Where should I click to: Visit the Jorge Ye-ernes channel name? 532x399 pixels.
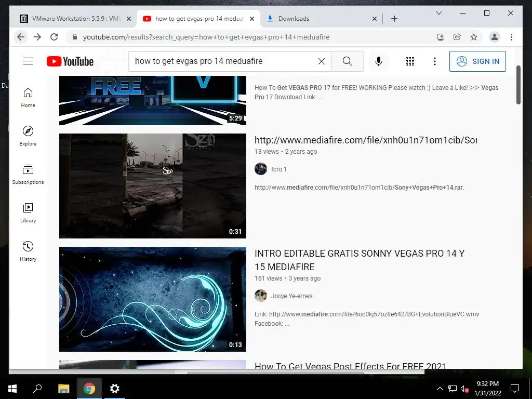click(291, 296)
